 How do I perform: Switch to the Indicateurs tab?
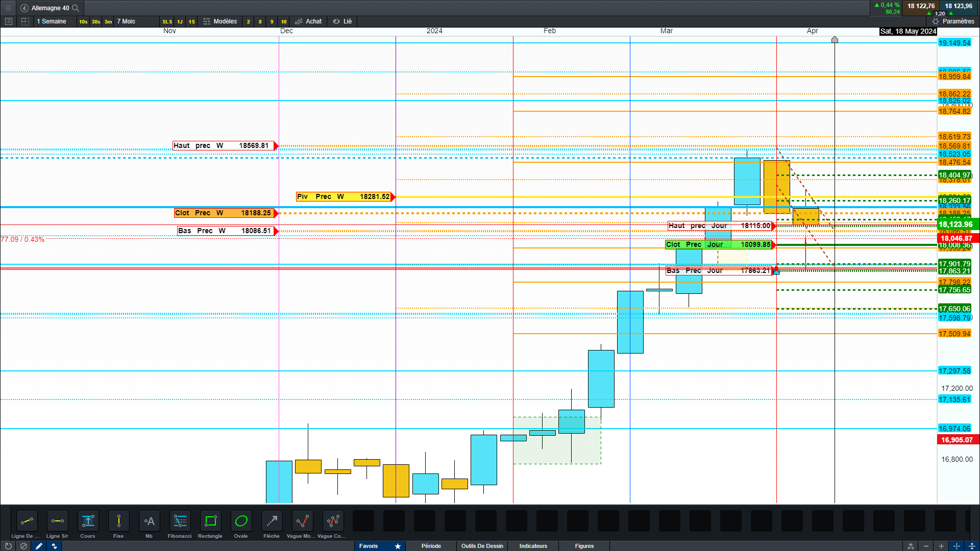pos(533,546)
